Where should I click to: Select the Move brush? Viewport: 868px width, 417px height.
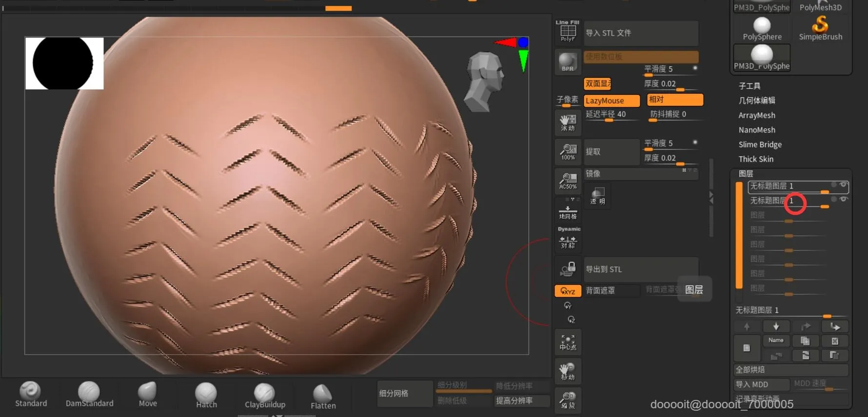click(148, 394)
